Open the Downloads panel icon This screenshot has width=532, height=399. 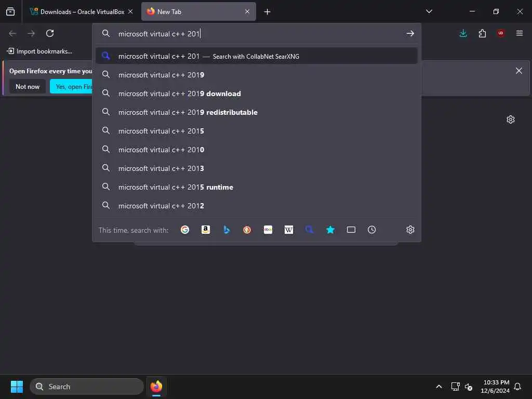(x=463, y=33)
